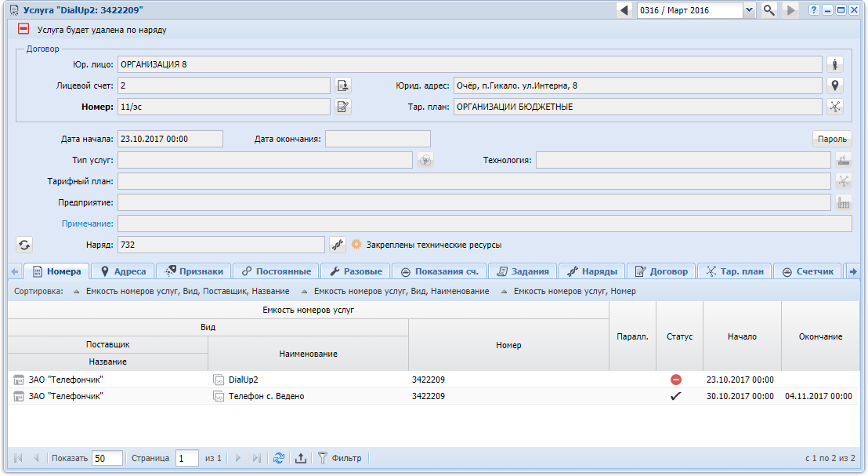Click the Окончание column header
Screen dimensions: 868x476
point(820,336)
